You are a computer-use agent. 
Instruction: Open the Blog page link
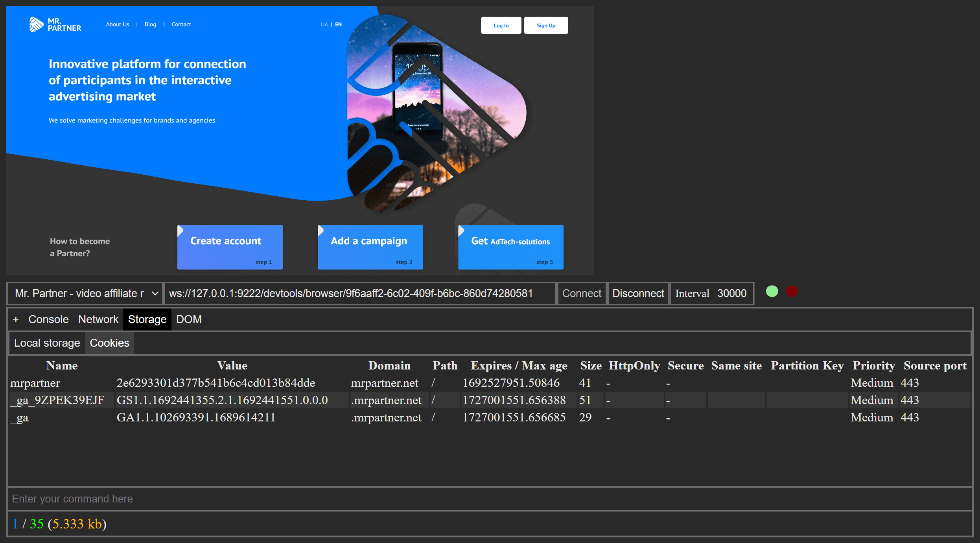150,24
